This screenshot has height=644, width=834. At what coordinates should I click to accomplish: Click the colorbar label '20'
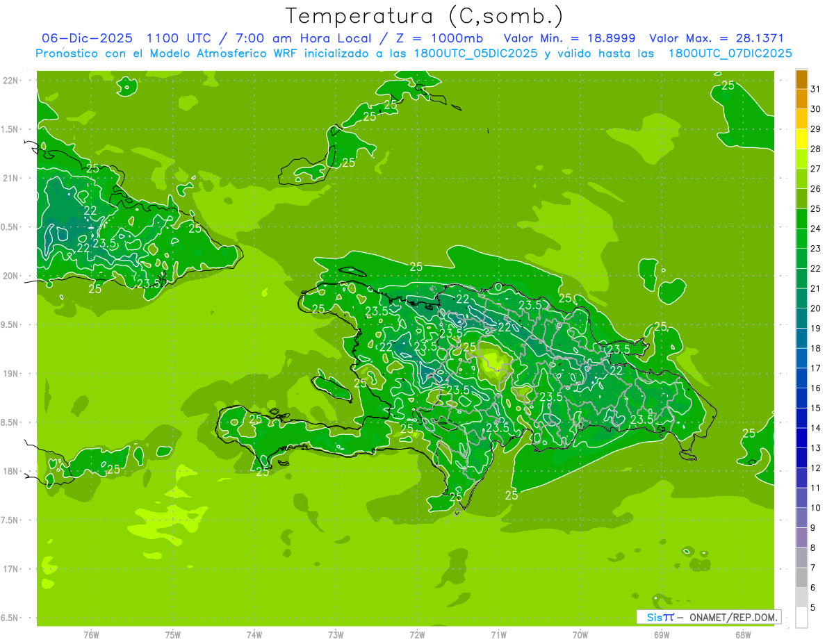(x=816, y=308)
